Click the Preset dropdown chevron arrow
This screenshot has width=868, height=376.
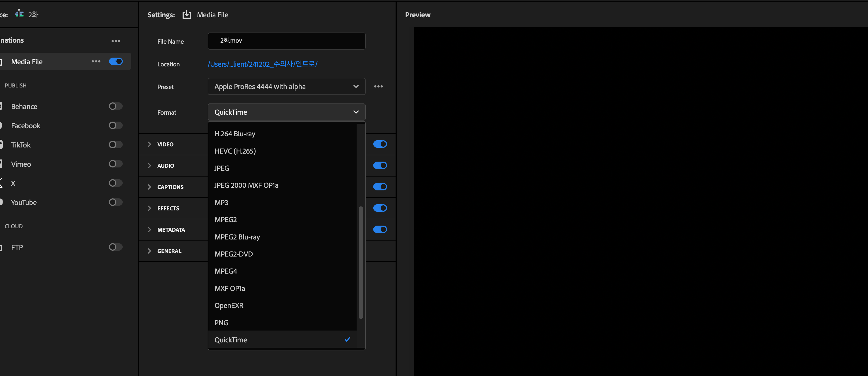point(356,86)
